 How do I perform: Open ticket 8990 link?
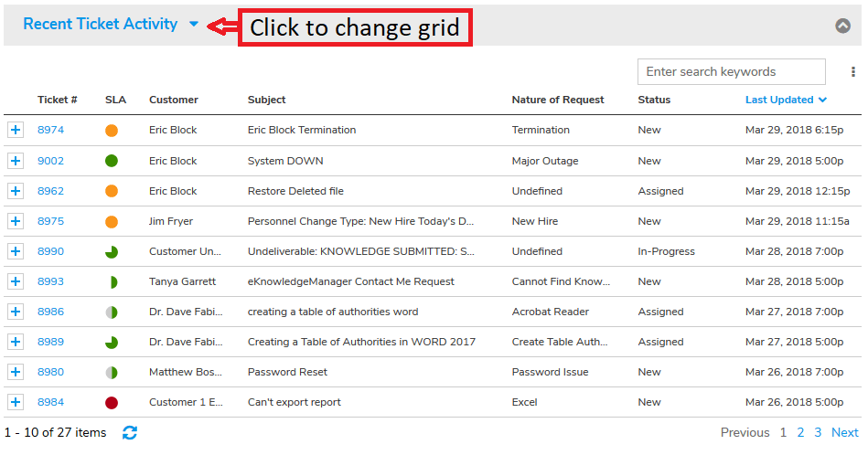coord(50,251)
